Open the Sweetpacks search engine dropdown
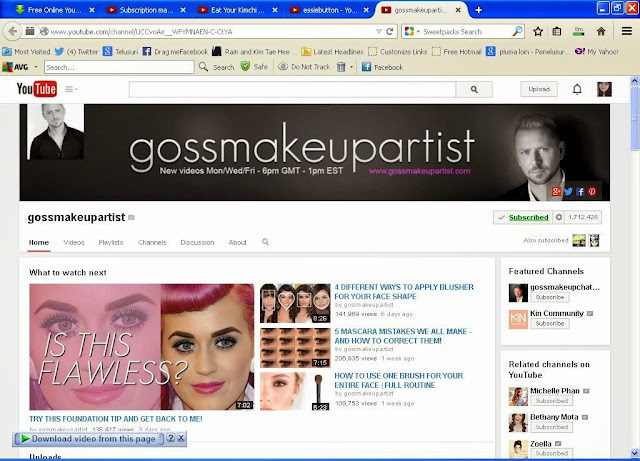 [418, 31]
